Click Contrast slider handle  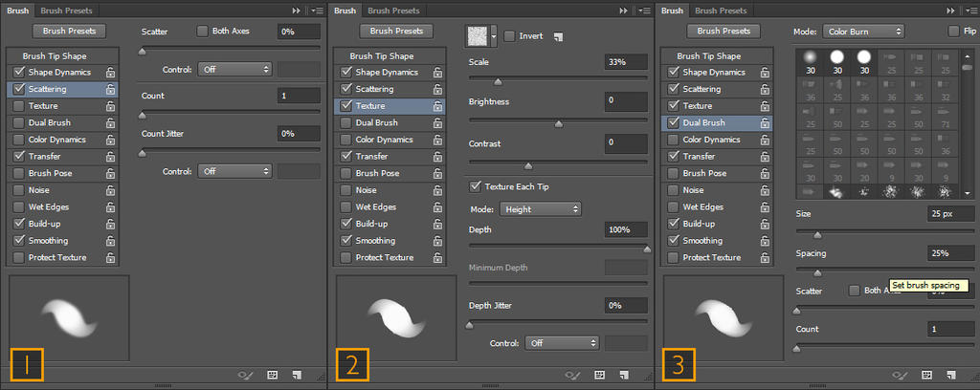(x=528, y=166)
